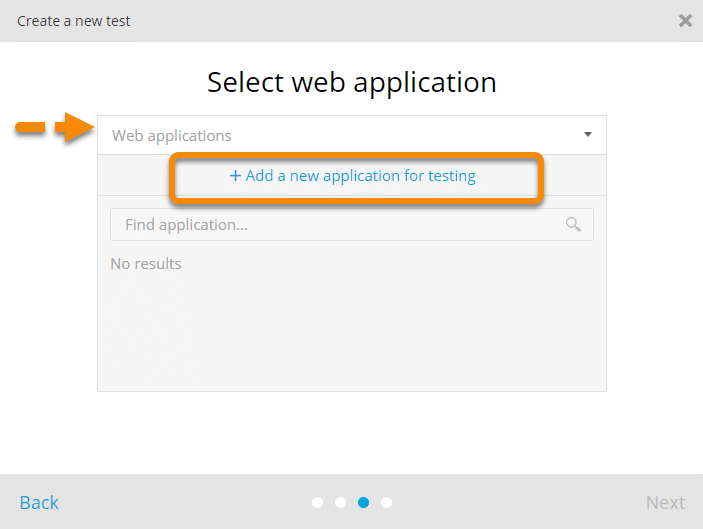Screen dimensions: 703x529
Task: Jump to the second wizard step dot
Action: (x=340, y=503)
